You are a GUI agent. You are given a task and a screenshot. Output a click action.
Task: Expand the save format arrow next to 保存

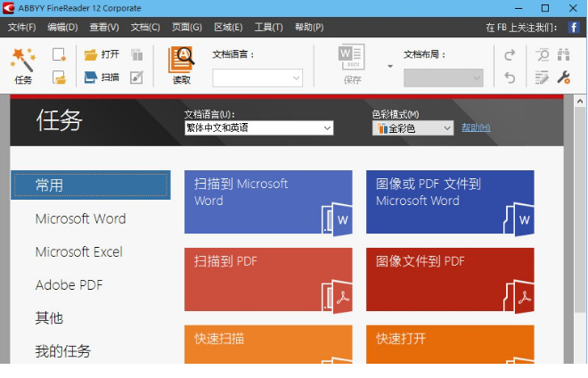[390, 66]
